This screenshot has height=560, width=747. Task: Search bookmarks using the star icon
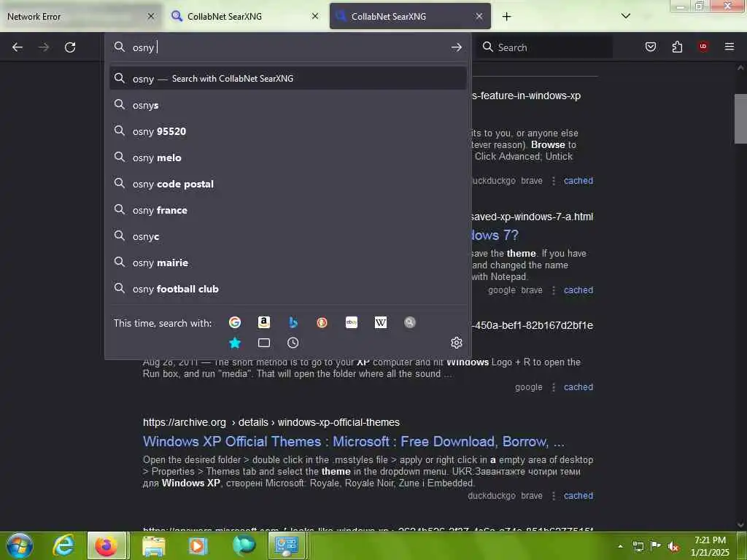pyautogui.click(x=235, y=343)
